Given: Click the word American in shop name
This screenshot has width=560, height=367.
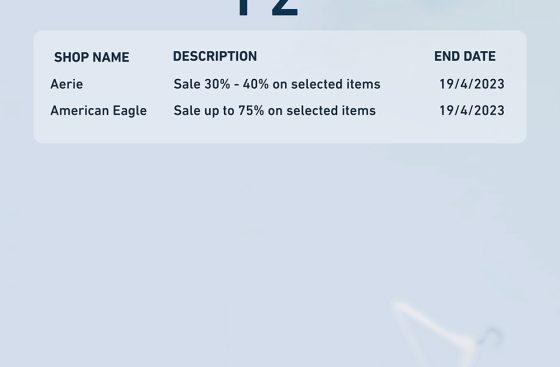Looking at the screenshot, I should click(80, 111).
